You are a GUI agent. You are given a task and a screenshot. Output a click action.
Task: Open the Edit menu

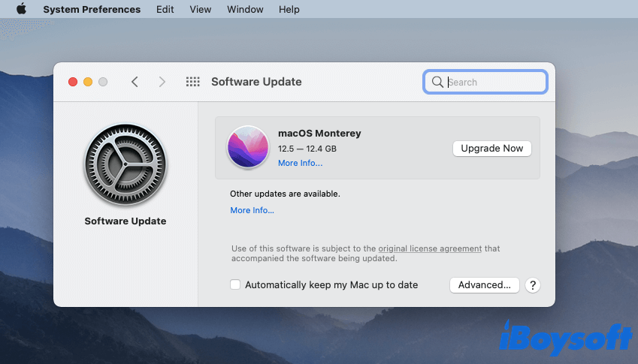(x=165, y=10)
